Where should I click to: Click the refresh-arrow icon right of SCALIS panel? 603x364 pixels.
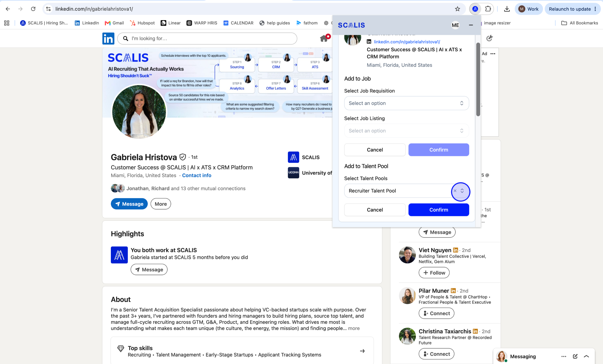click(x=489, y=38)
